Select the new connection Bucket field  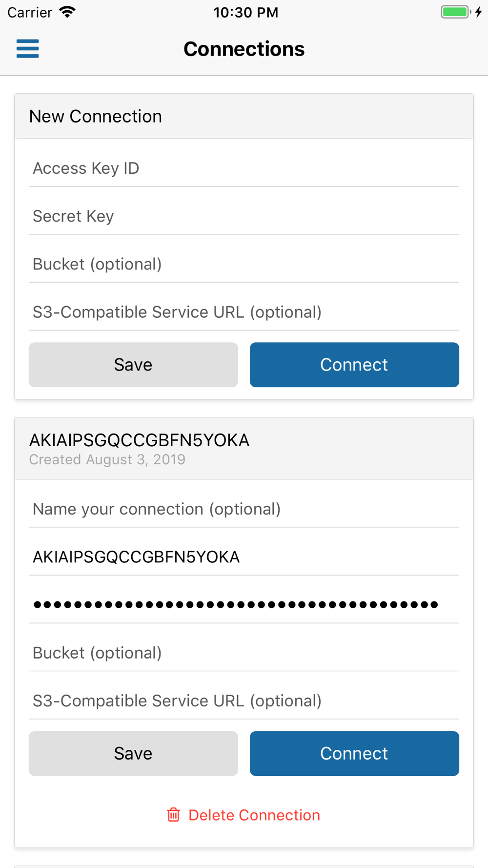244,264
